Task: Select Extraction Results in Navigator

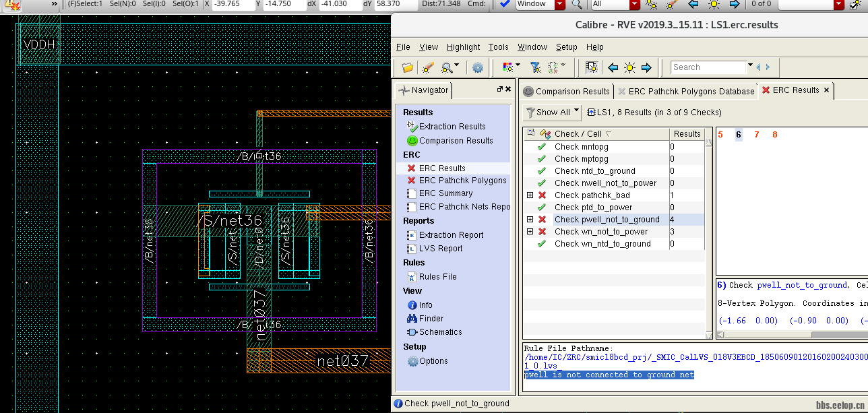Action: pos(445,127)
